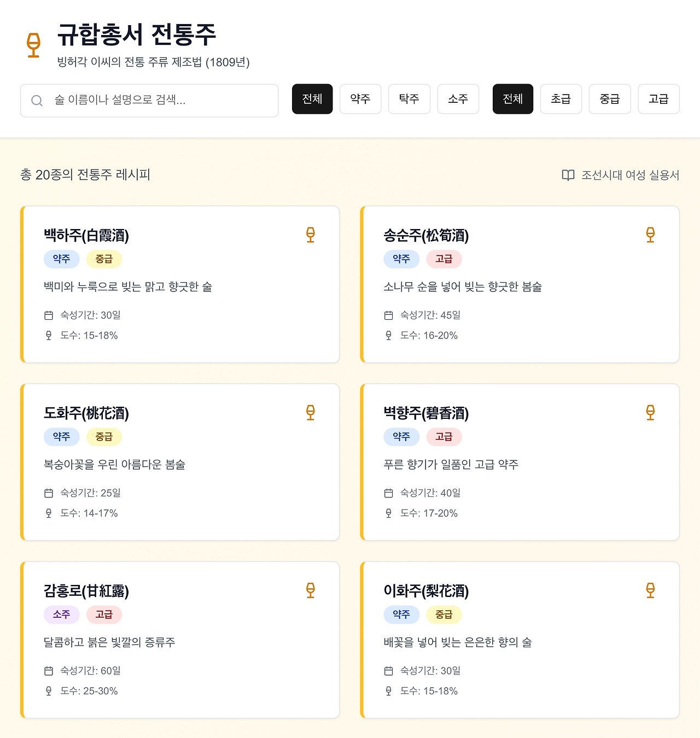Select the 고급 difficulty filter button
The width and height of the screenshot is (700, 738).
click(x=658, y=99)
